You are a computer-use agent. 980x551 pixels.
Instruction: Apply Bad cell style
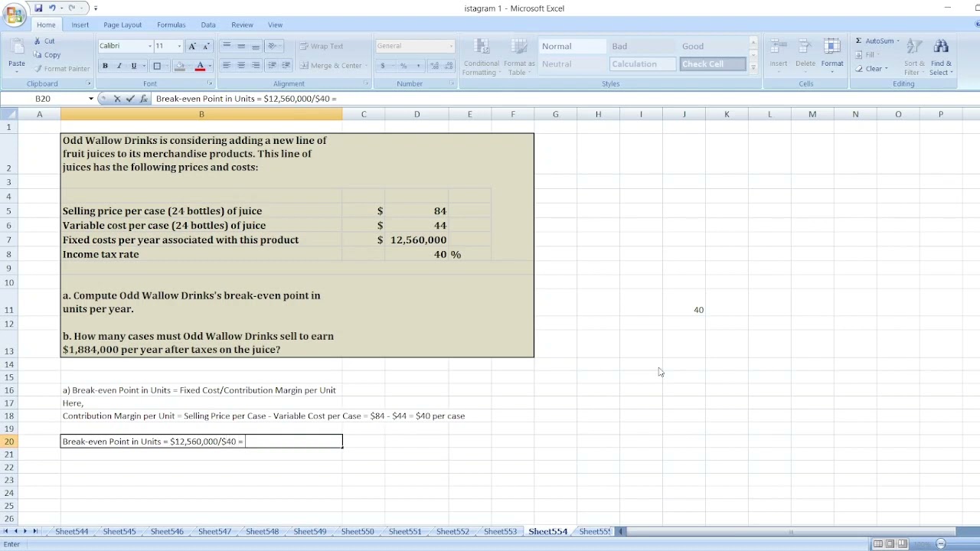644,47
